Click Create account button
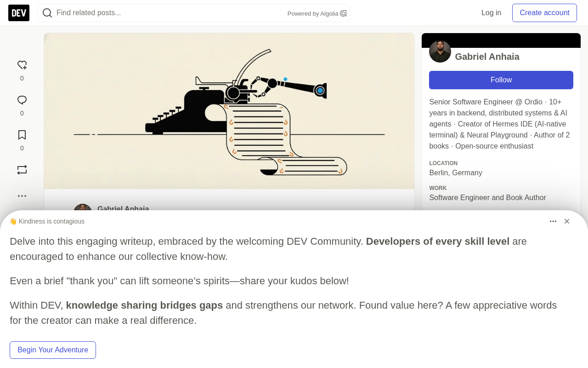Screen dimensions: 588x368 544,13
